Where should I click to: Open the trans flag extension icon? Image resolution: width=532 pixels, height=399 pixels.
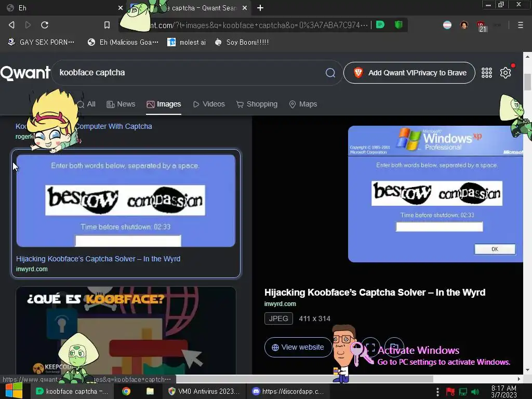[x=447, y=25]
